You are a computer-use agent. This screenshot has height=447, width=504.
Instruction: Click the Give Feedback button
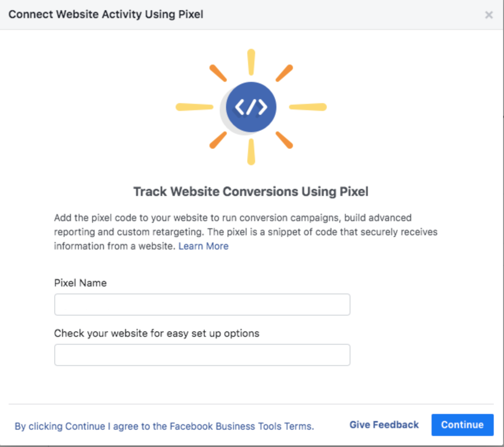[x=384, y=425]
